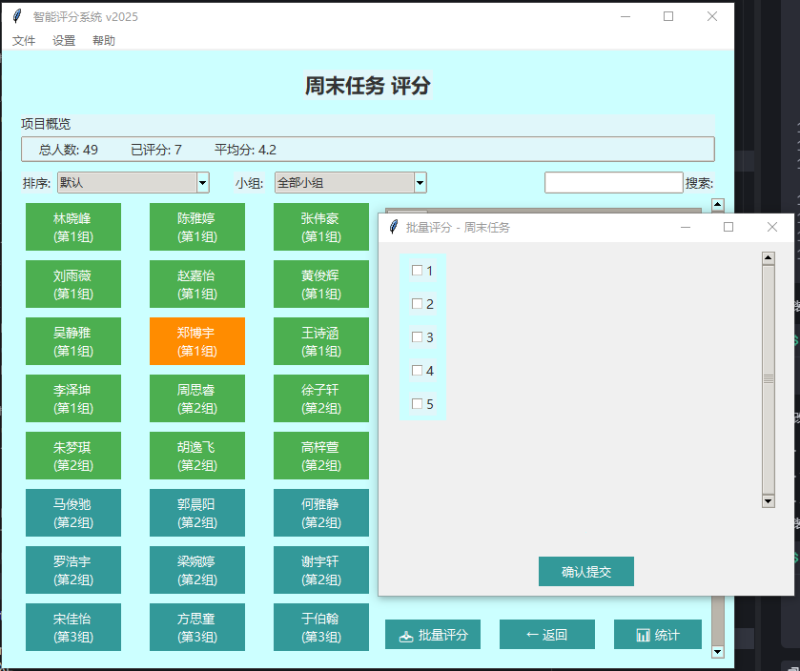The image size is (800, 671).
Task: Select student 林晓峰 card
Action: (73, 227)
